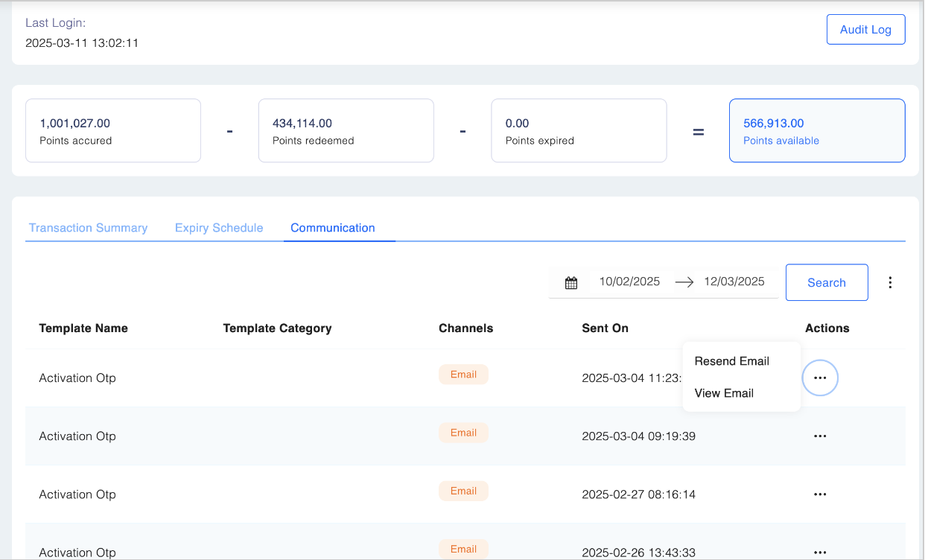
Task: Open actions ellipsis for 09:19:39 row
Action: pyautogui.click(x=820, y=436)
